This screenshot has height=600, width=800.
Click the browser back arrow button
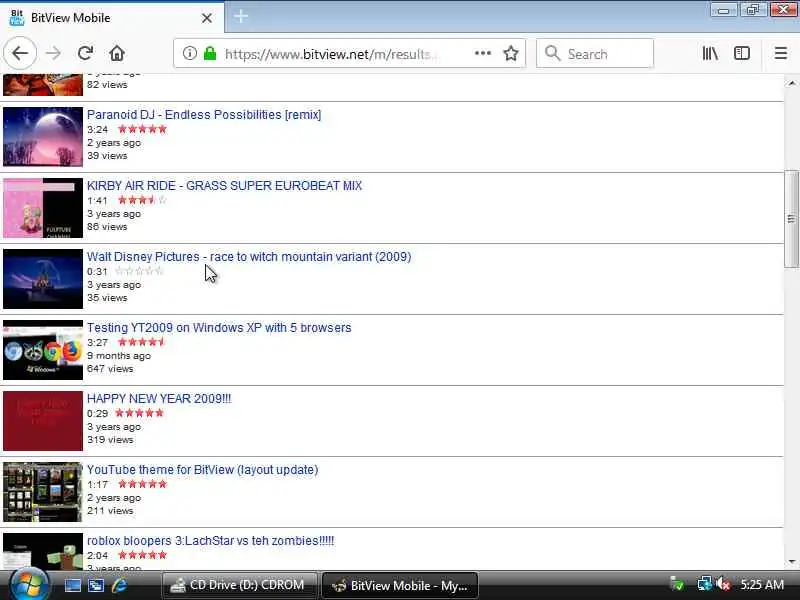[20, 53]
